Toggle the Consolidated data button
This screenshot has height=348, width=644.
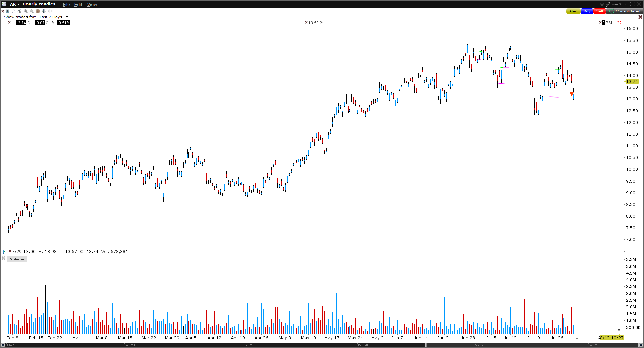(625, 11)
